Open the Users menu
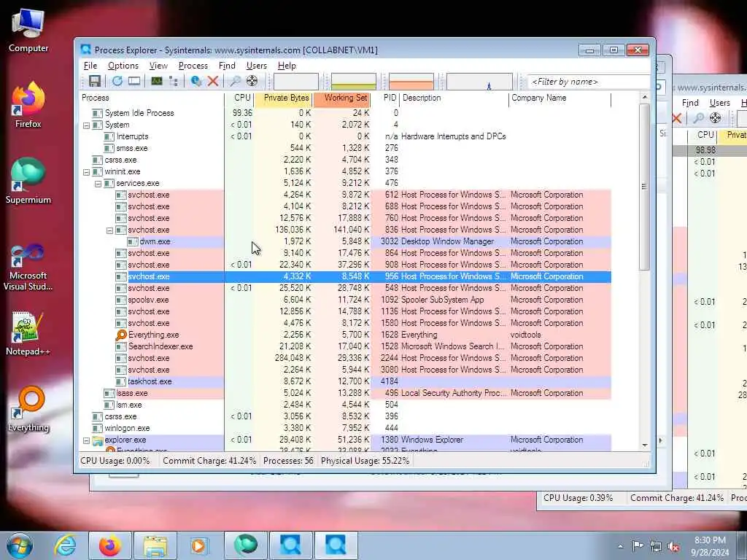The image size is (747, 560). coord(256,66)
